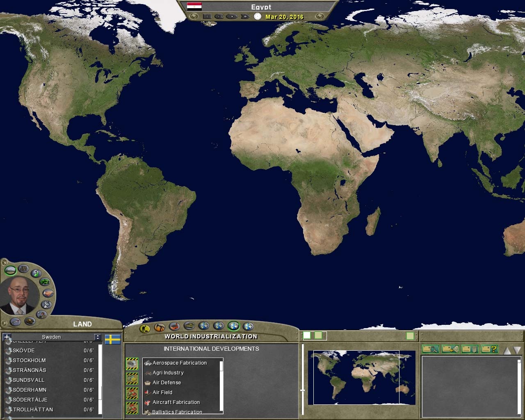
Task: Click the help question mark message icon
Action: (489, 349)
